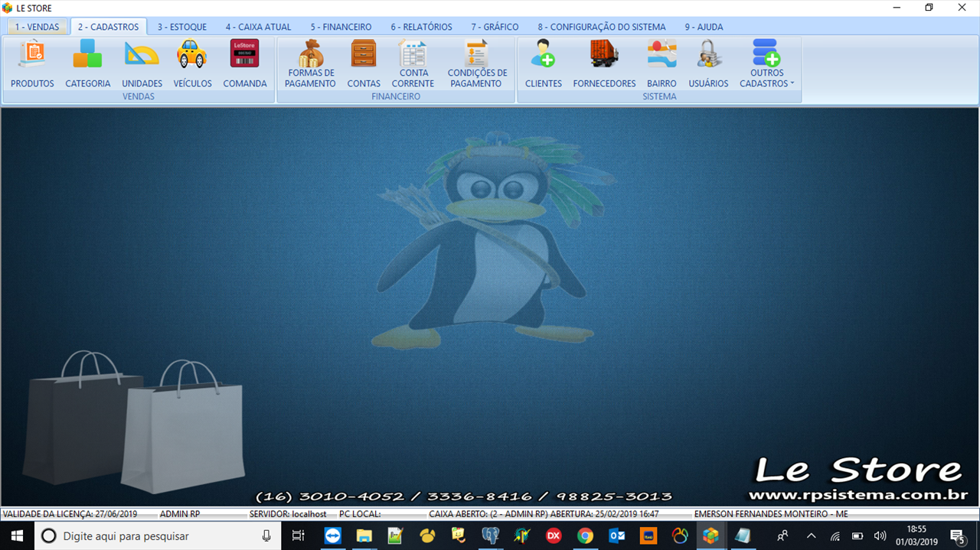Expand the Outros Cadastros dropdown
The image size is (980, 550).
[x=766, y=64]
